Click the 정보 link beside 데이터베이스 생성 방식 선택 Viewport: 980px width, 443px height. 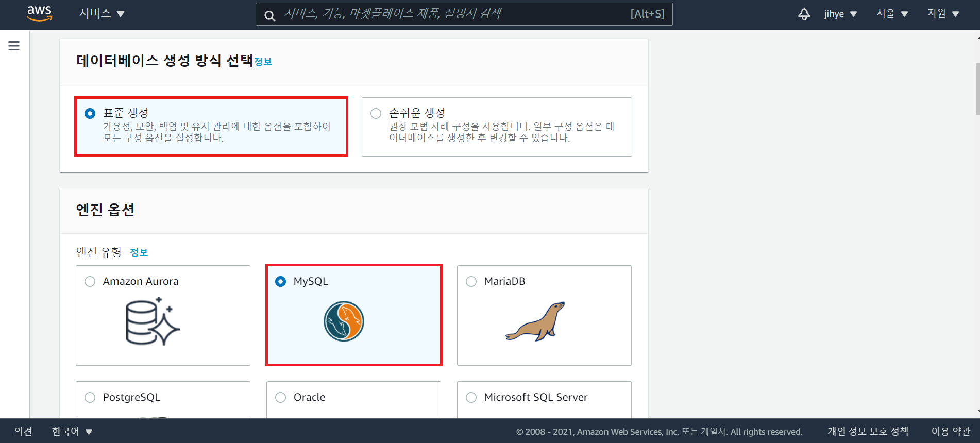click(x=263, y=62)
